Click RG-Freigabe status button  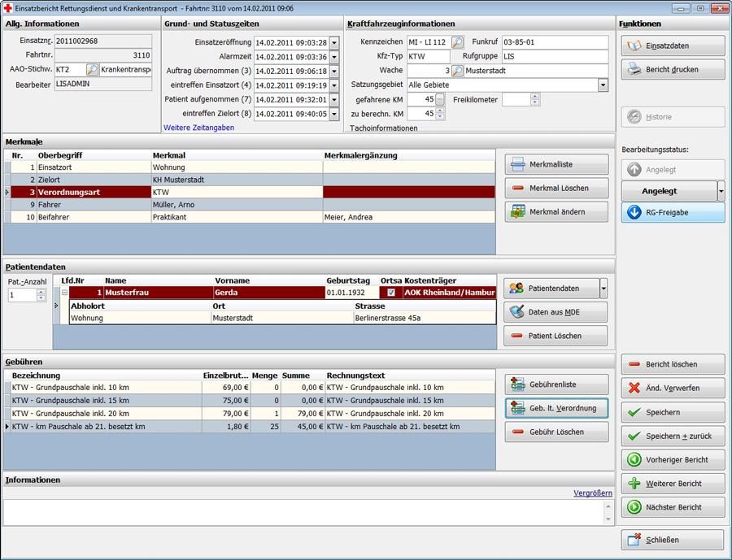(x=673, y=213)
